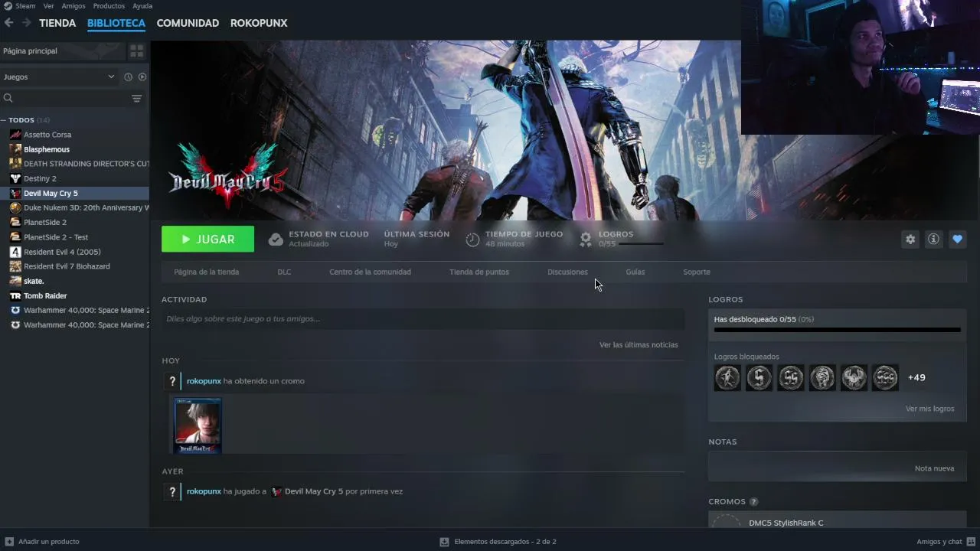Click the activity message input field
This screenshot has height=551, width=980.
423,319
